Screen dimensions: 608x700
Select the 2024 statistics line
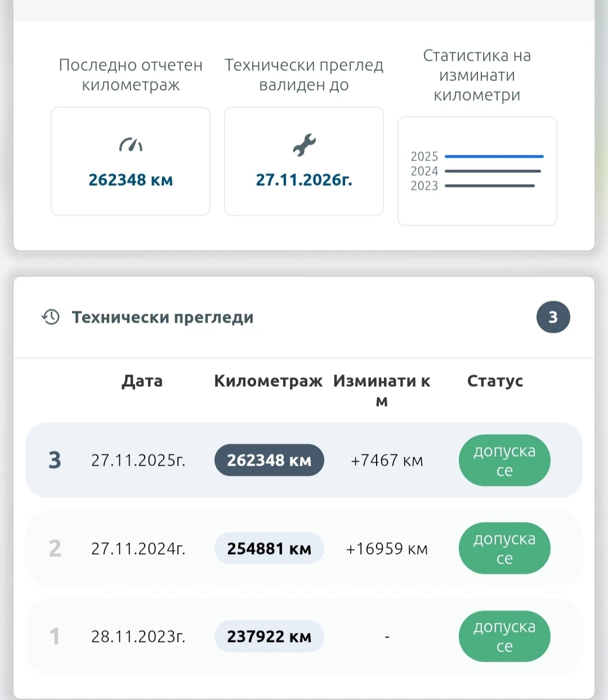coord(493,171)
